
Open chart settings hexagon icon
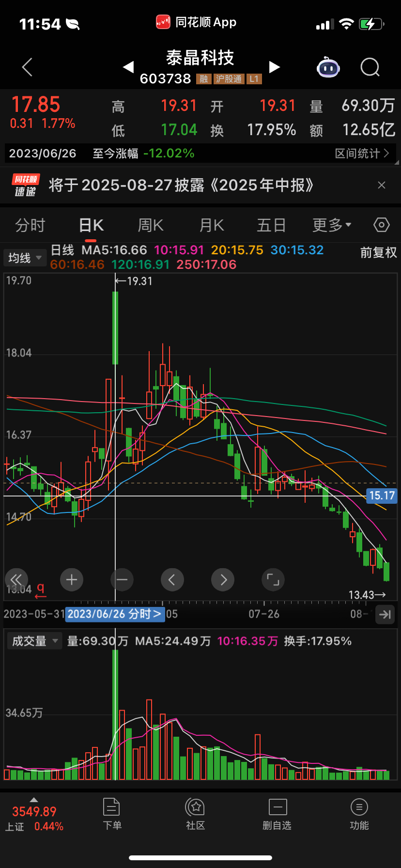coord(382,225)
